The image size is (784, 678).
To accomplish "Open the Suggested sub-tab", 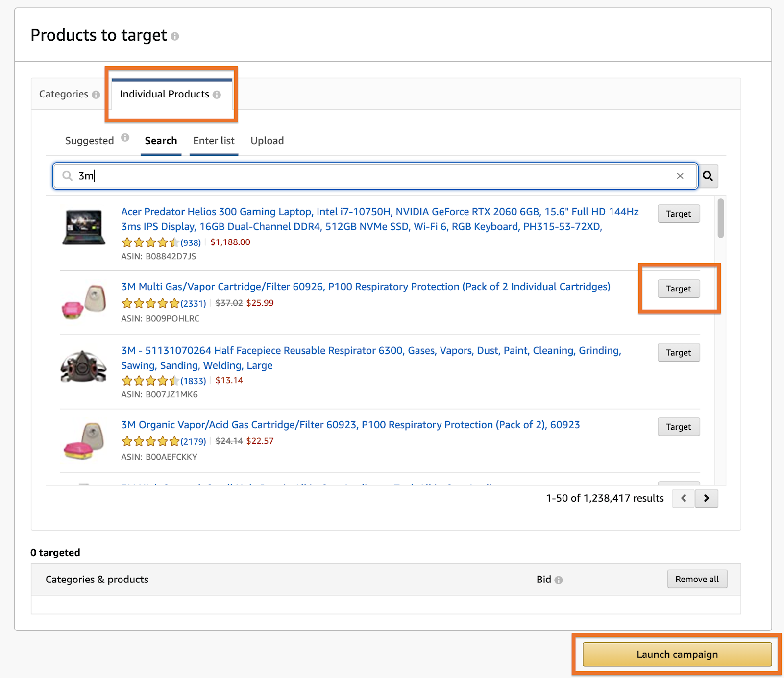I will tap(90, 141).
